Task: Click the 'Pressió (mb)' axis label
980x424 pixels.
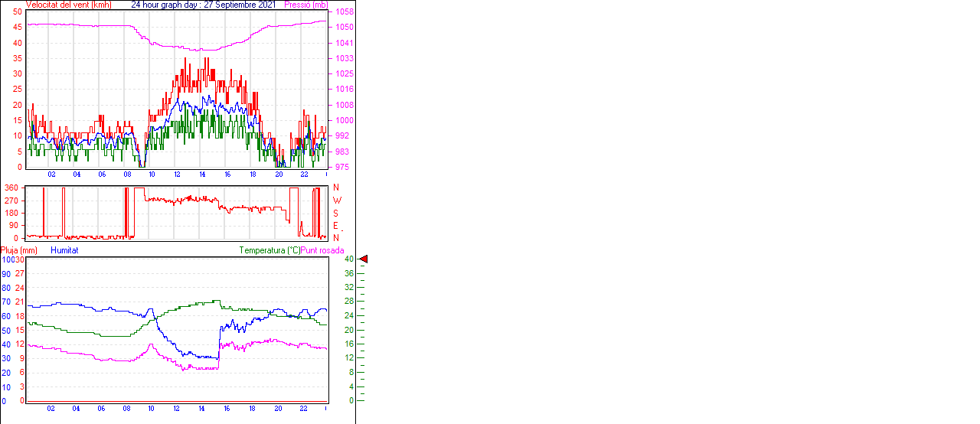Action: click(305, 5)
